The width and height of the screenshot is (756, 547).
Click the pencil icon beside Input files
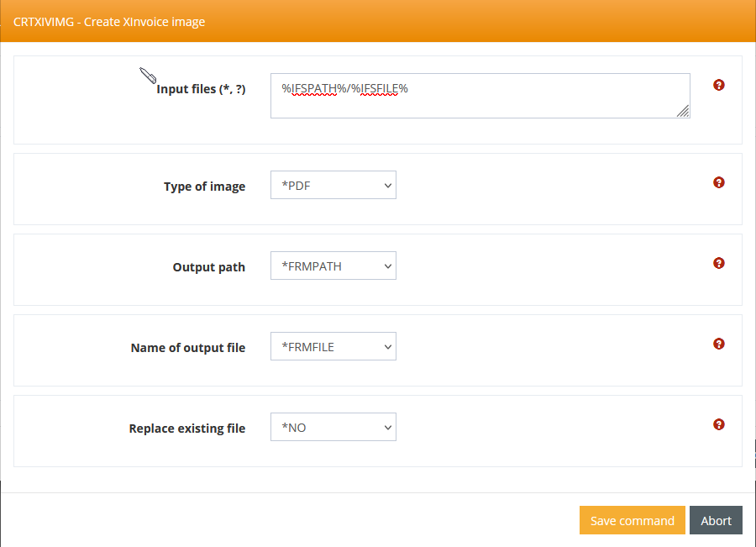pyautogui.click(x=148, y=75)
